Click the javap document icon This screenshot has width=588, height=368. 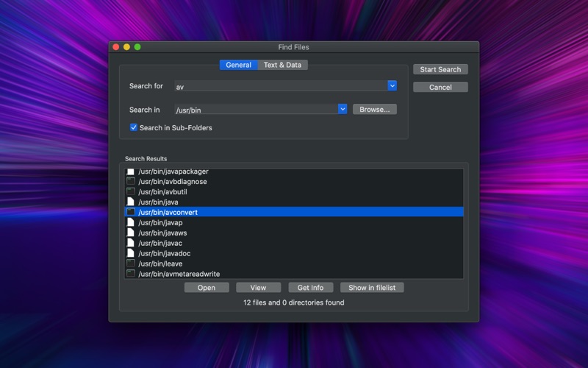[x=131, y=222]
